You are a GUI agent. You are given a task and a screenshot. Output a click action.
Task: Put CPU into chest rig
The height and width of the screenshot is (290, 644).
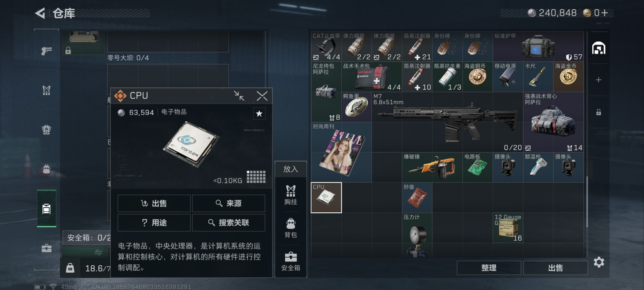tap(290, 195)
